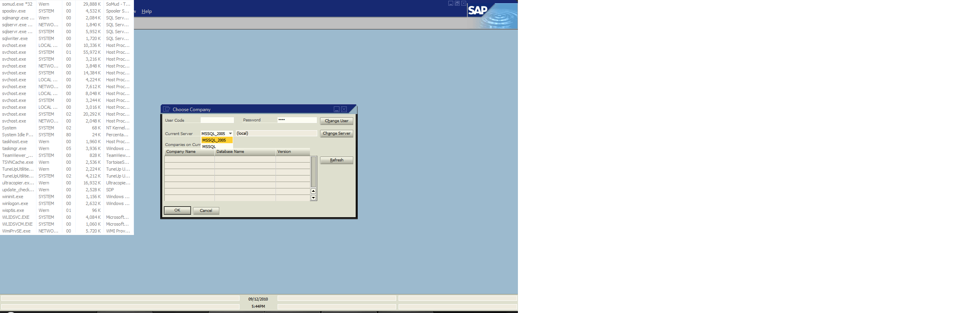
Task: Select taskmgr.exe process row
Action: pyautogui.click(x=67, y=148)
